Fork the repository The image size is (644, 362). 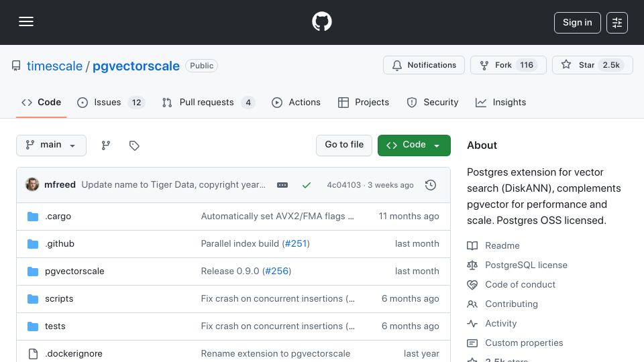[x=508, y=65]
